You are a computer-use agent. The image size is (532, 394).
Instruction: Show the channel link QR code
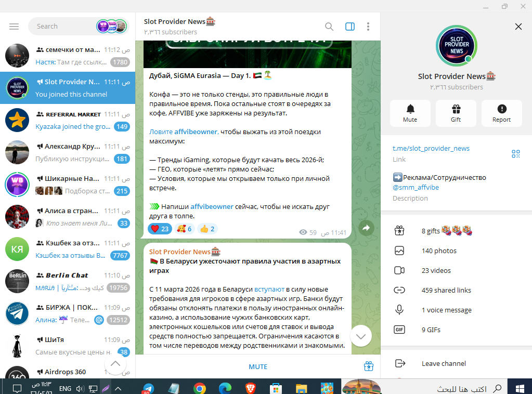[516, 154]
